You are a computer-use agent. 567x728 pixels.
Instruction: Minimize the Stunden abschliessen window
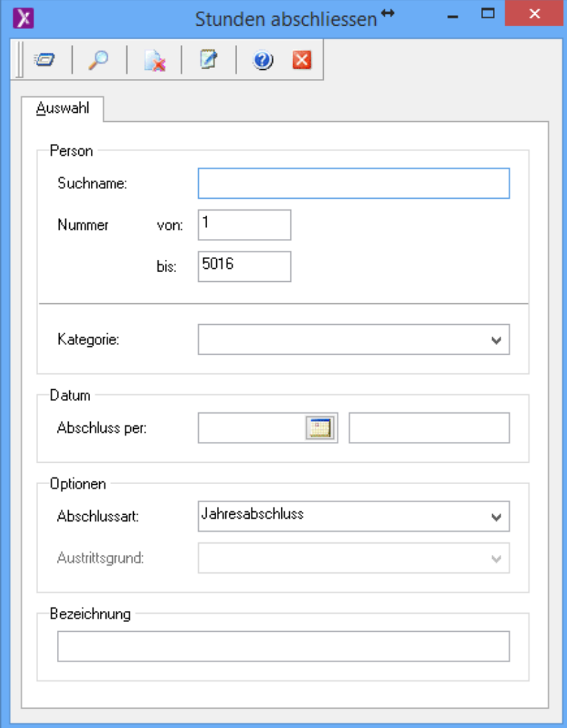pos(453,15)
